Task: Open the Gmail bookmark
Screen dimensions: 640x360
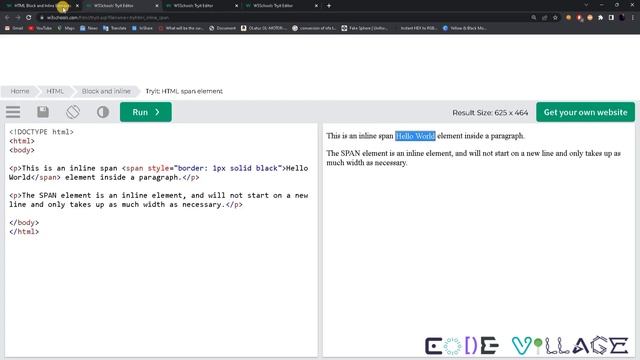Action: [14, 28]
